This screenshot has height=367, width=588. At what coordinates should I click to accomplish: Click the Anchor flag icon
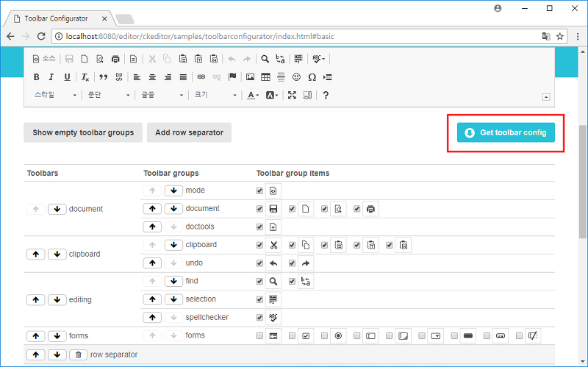[232, 77]
